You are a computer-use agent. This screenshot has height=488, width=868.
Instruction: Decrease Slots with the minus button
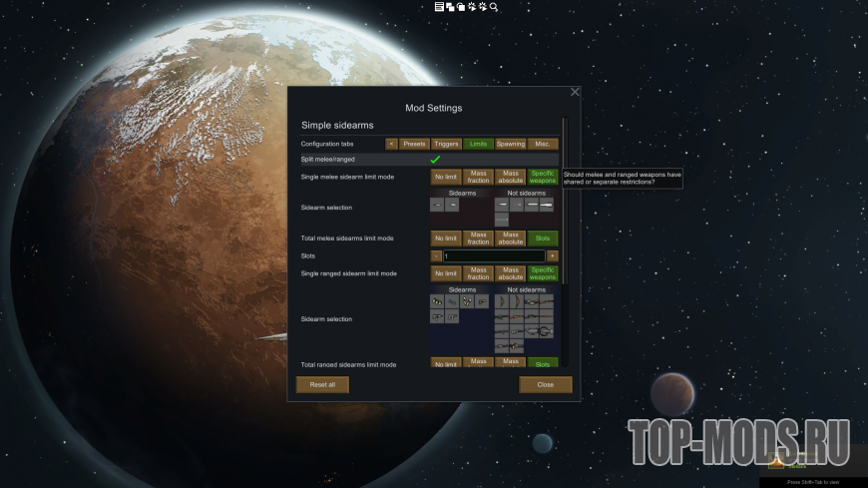click(x=436, y=255)
